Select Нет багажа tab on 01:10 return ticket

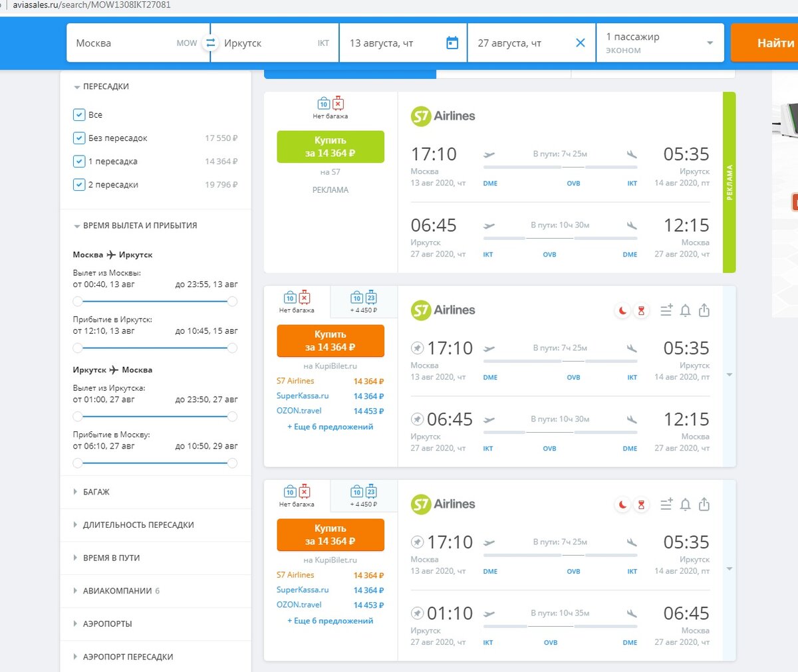point(297,495)
